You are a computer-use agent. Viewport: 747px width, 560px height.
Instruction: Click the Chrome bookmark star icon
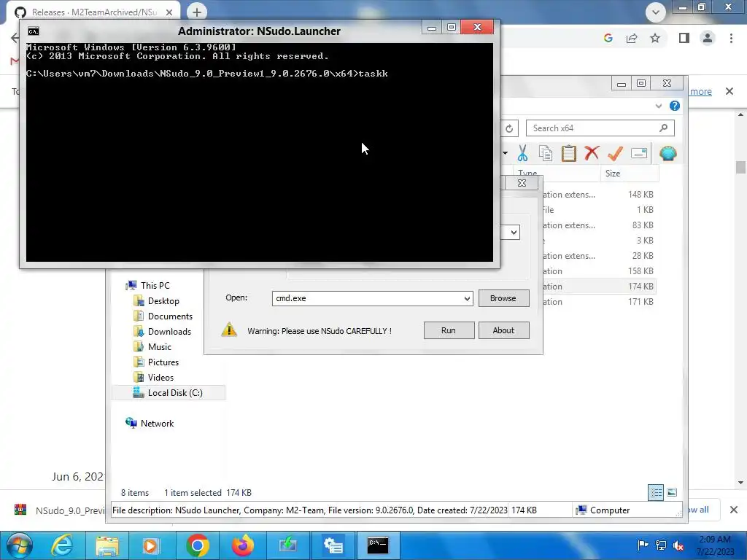(x=655, y=38)
